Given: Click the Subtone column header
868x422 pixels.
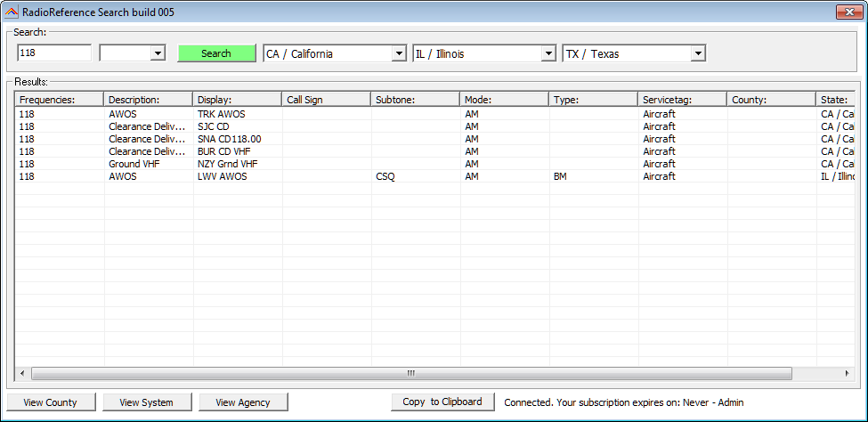Looking at the screenshot, I should coord(416,100).
